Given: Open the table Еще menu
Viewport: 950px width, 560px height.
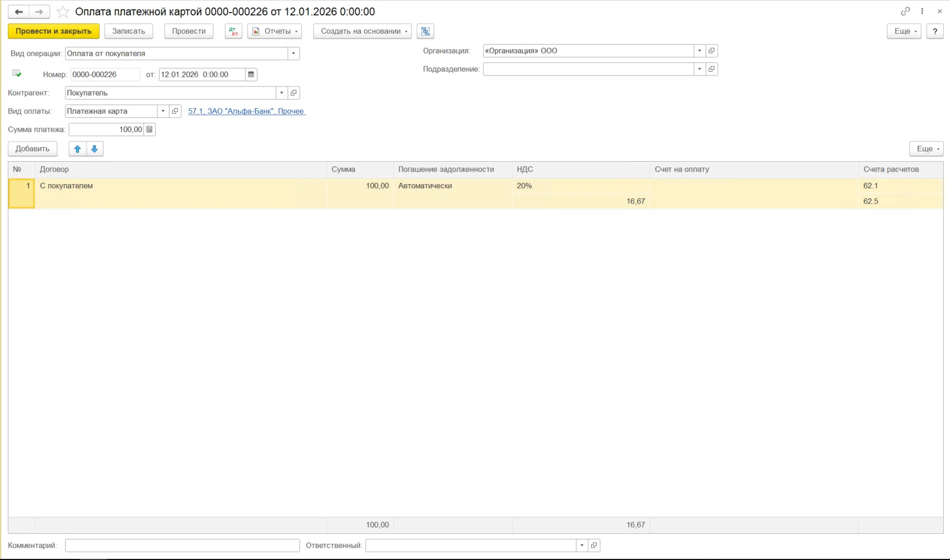Looking at the screenshot, I should pos(927,149).
